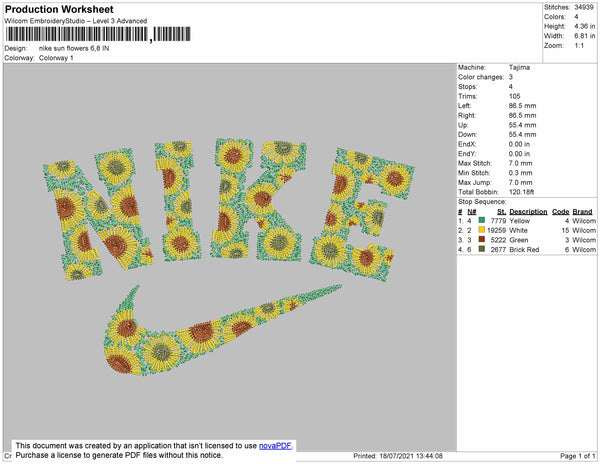Click the Max Stitch value 7.0 mm
Screen dimensions: 600x464
coord(520,163)
